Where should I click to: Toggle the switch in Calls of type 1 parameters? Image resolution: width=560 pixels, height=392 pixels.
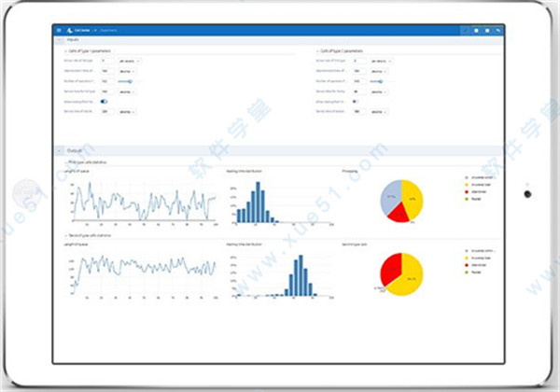[x=103, y=101]
